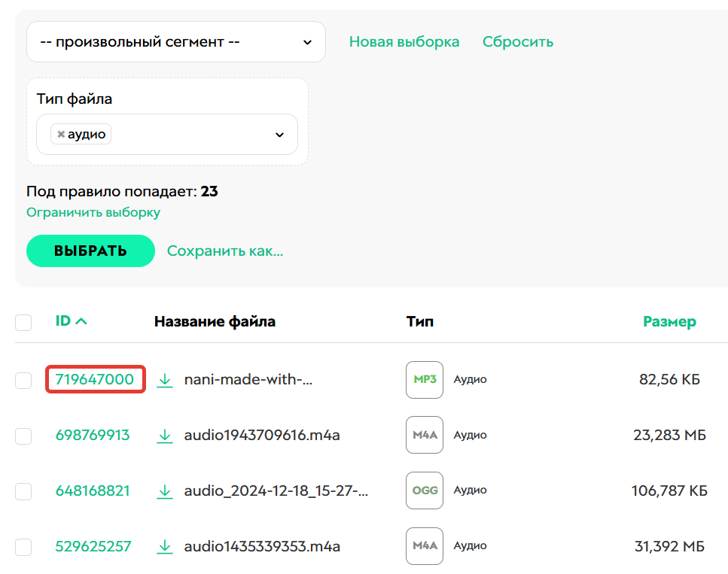
Task: Click the OGG file type icon
Action: coord(425,490)
